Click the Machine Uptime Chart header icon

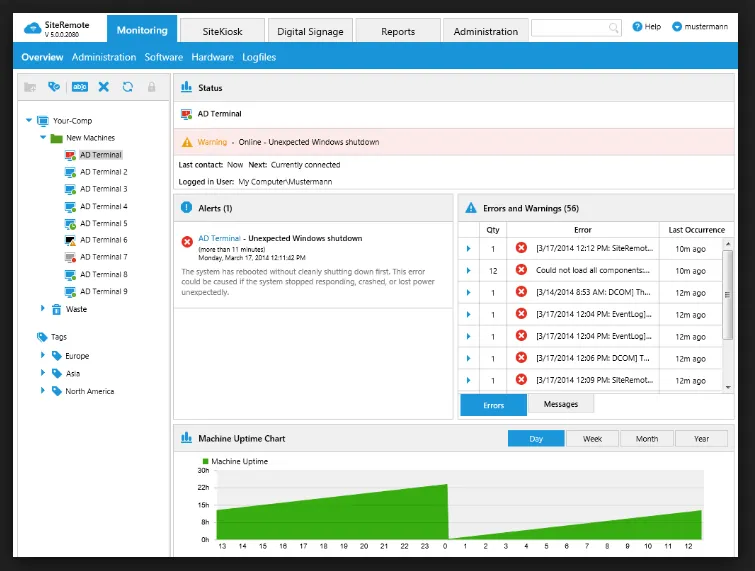(x=186, y=438)
